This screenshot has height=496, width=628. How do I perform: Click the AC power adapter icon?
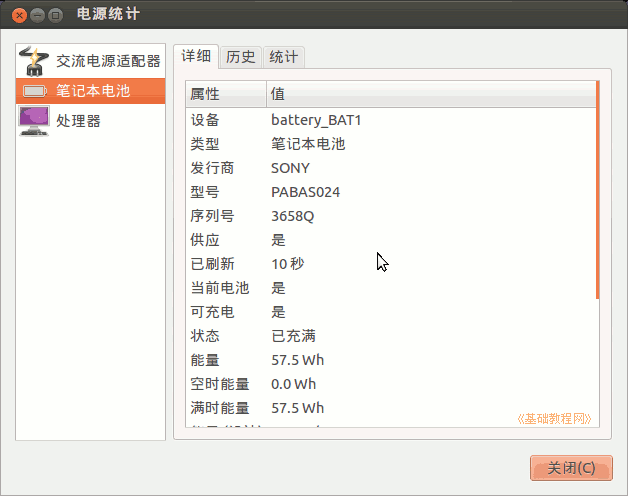point(34,61)
